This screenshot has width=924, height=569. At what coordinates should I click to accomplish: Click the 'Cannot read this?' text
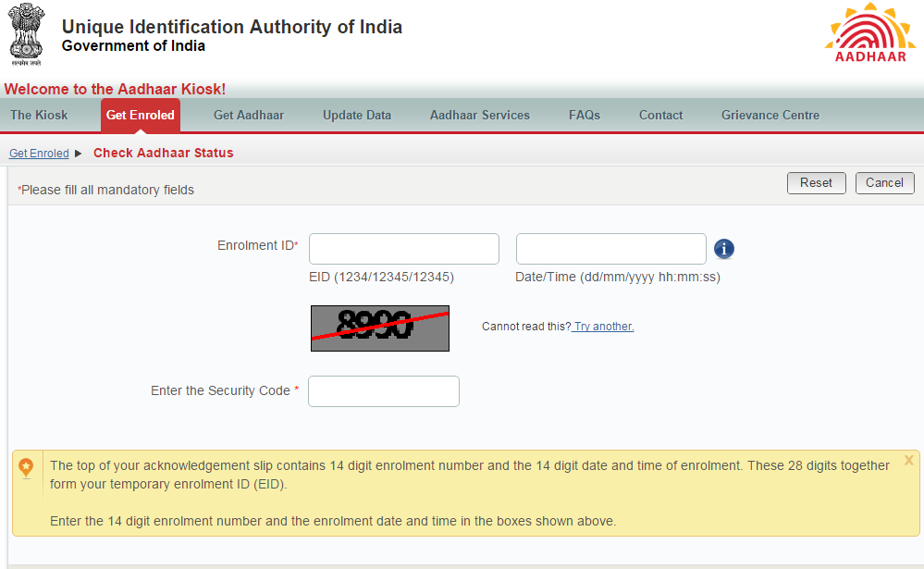point(526,327)
